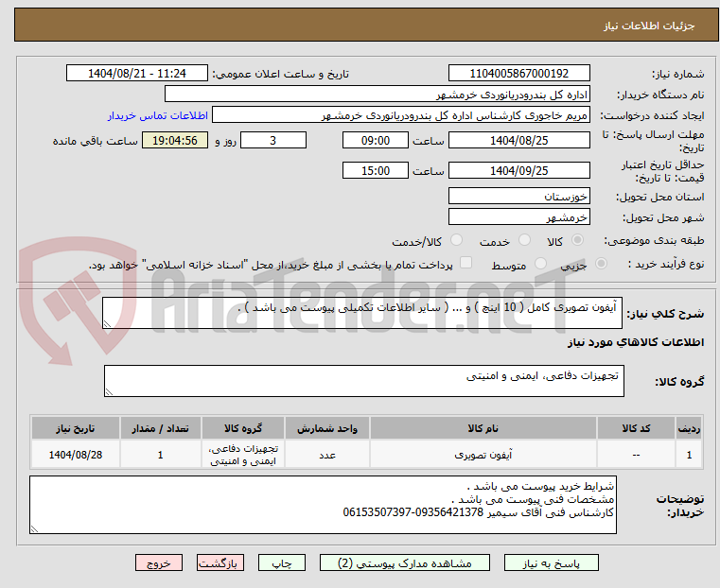Screen dimensions: 720x588
Task: Click the آیفون تصویری item name cell
Action: [x=483, y=455]
